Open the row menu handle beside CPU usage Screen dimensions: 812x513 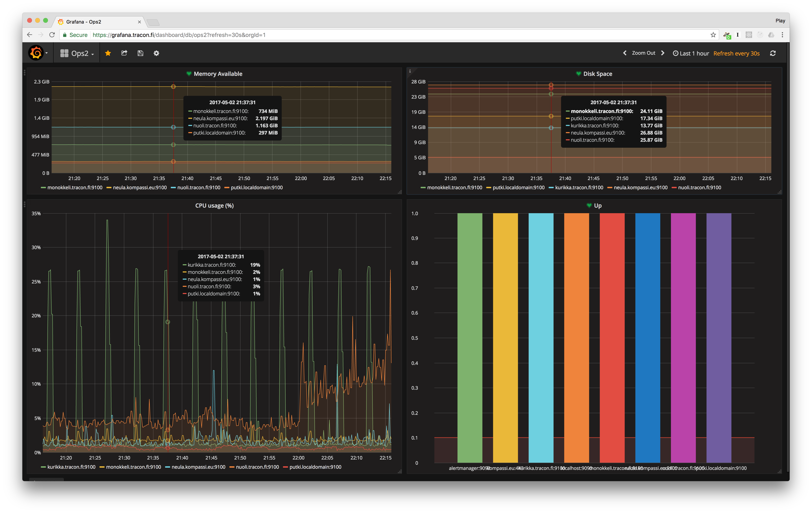pyautogui.click(x=25, y=204)
